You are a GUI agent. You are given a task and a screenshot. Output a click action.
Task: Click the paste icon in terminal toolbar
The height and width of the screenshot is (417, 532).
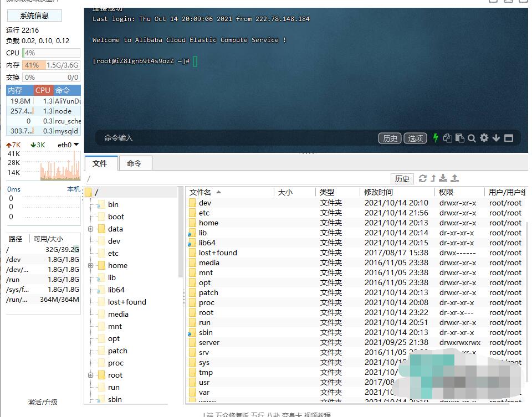(459, 138)
